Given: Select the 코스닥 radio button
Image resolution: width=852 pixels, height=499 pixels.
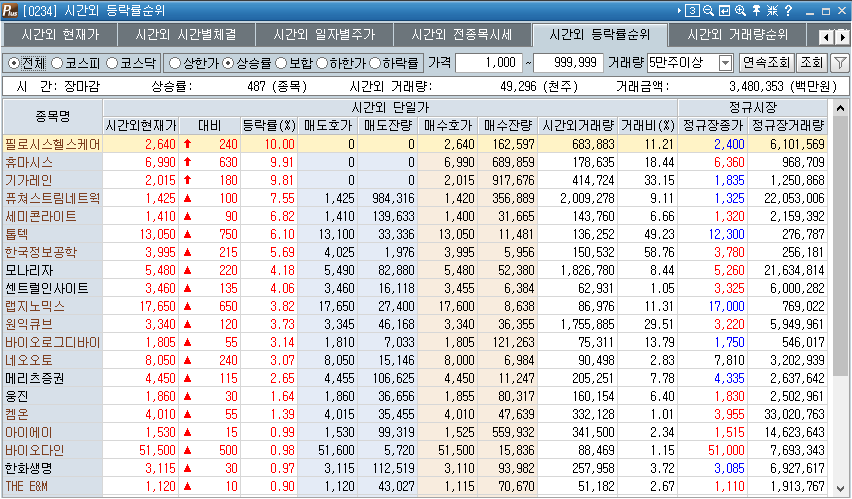Looking at the screenshot, I should click(112, 63).
